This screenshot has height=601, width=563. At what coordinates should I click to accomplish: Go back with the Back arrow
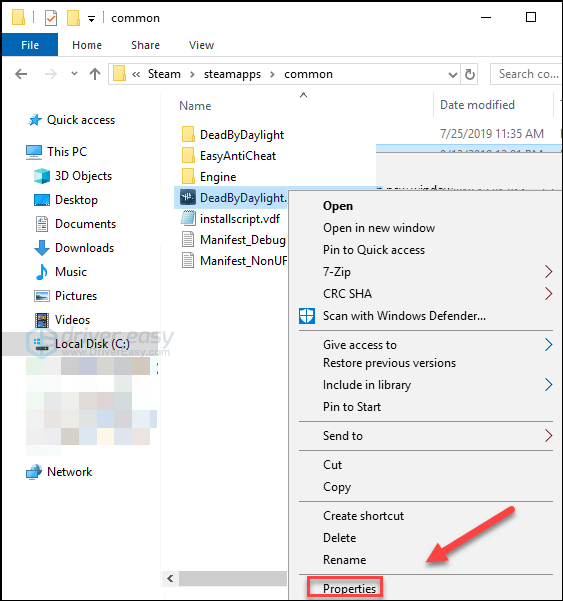tap(21, 74)
